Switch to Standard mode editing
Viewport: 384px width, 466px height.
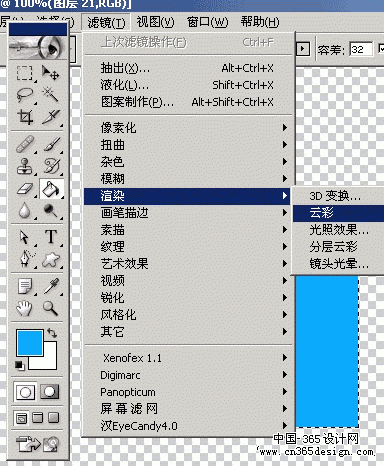[x=25, y=392]
